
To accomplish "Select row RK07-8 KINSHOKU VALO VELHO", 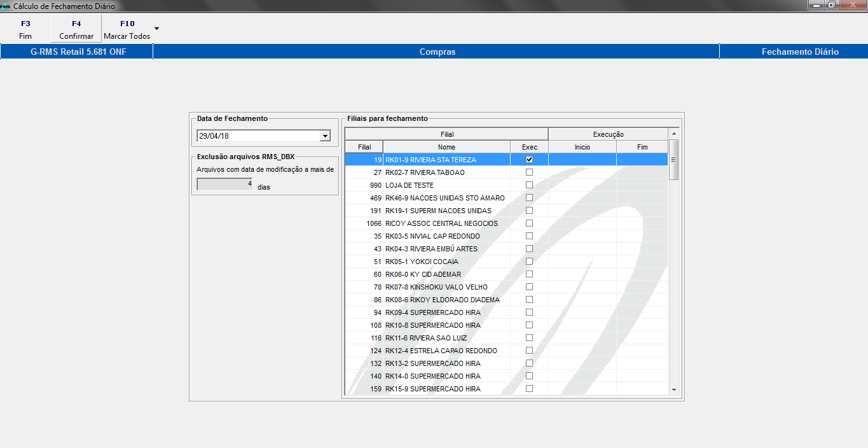I will 506,287.
